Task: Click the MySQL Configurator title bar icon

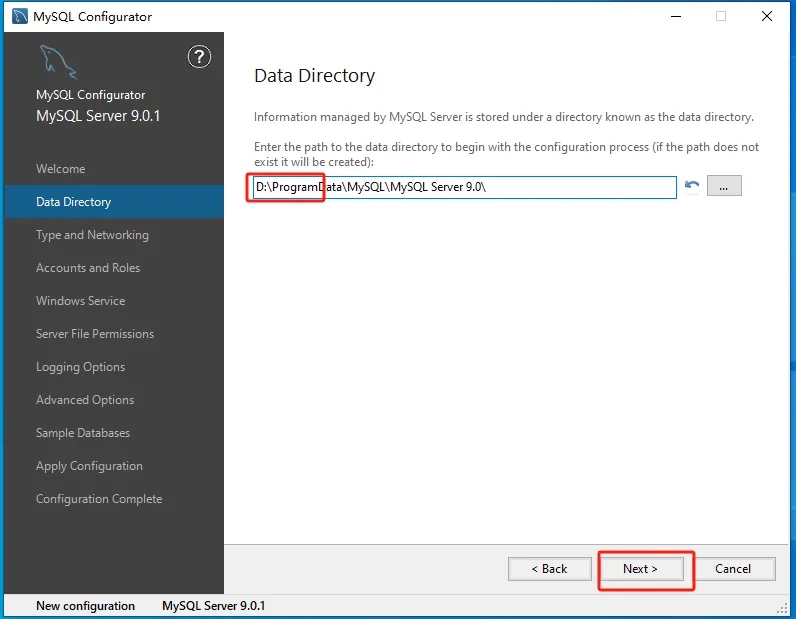Action: coord(19,16)
